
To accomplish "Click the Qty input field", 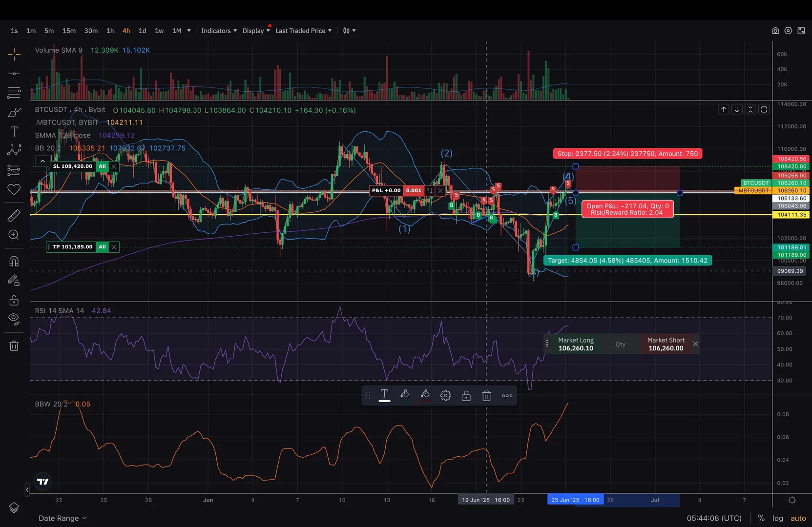I will click(620, 345).
